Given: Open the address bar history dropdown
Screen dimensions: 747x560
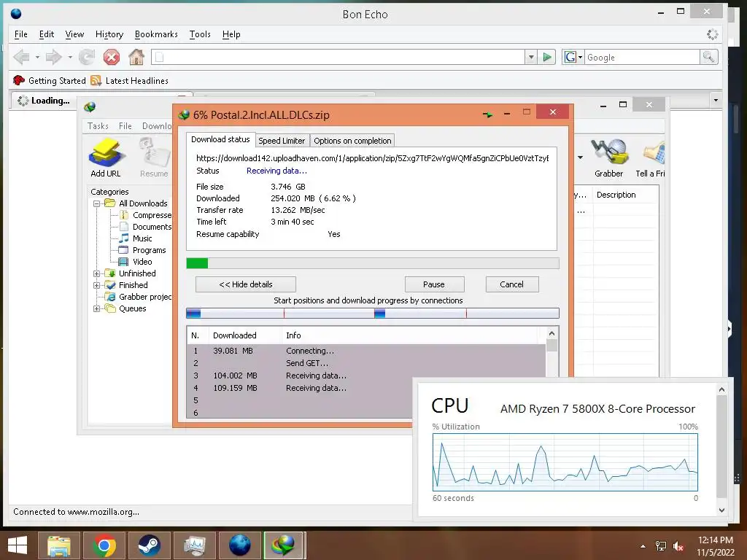Looking at the screenshot, I should pyautogui.click(x=531, y=57).
